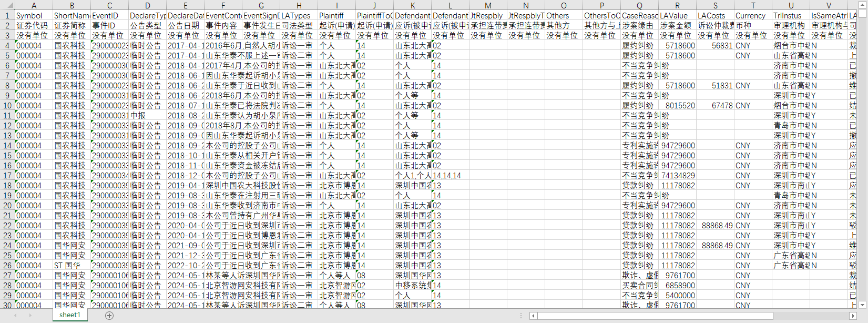Click the next sheet navigation arrow

[30, 316]
